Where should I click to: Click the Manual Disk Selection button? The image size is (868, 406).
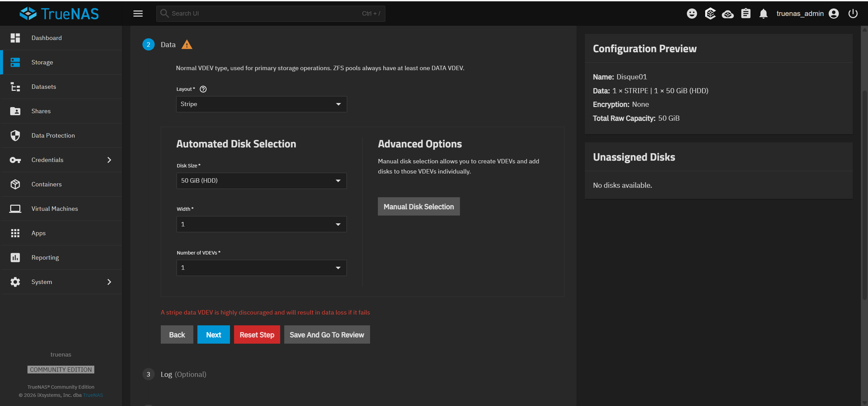point(419,207)
